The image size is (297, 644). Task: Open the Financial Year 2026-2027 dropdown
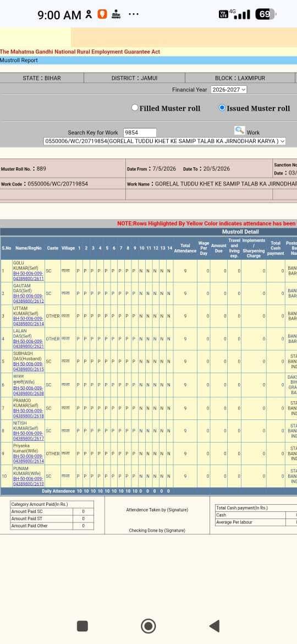click(228, 90)
